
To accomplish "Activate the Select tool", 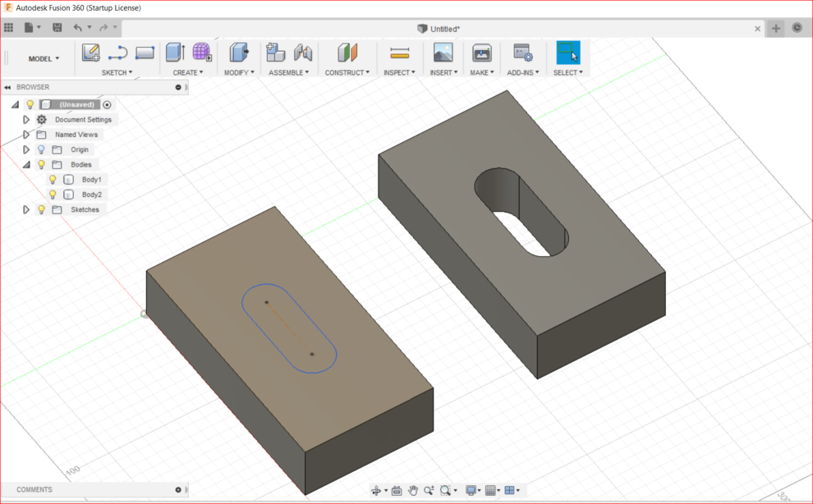I will pyautogui.click(x=567, y=53).
